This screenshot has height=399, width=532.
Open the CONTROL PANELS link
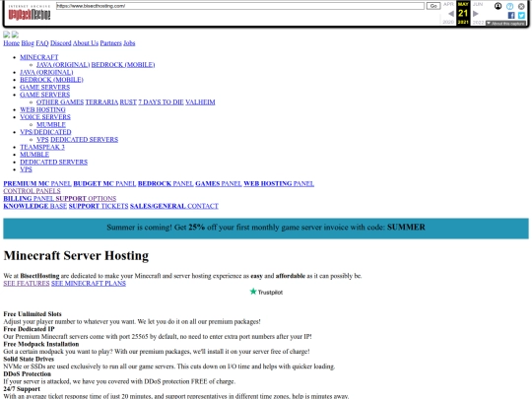tap(32, 191)
